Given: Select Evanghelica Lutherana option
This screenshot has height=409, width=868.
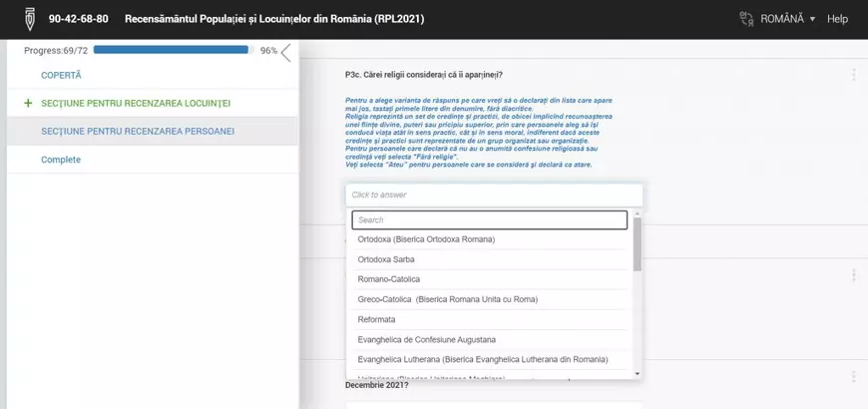Looking at the screenshot, I should [x=483, y=359].
